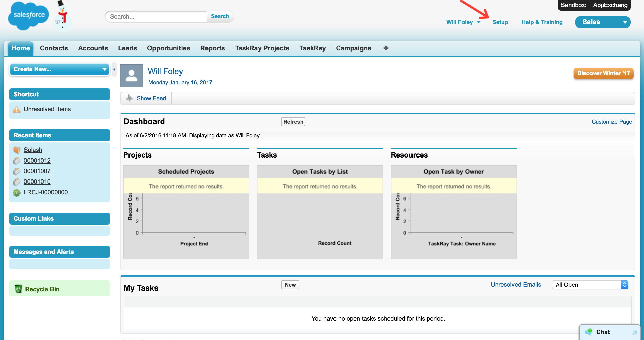Screen dimensions: 644x340
Task: Open recent record 00001007
Action: tap(37, 171)
